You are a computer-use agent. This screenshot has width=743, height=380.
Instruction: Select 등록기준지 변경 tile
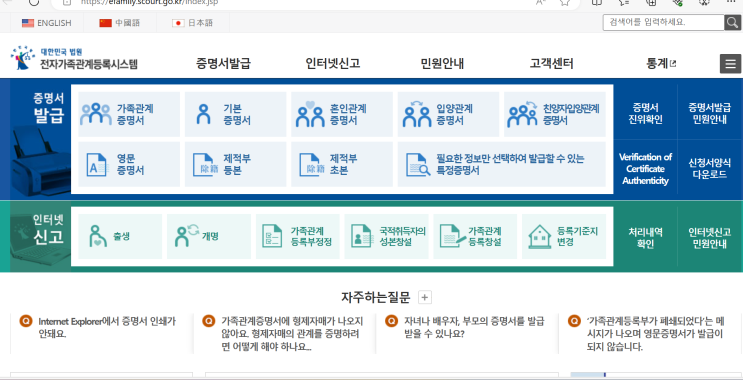[564, 236]
